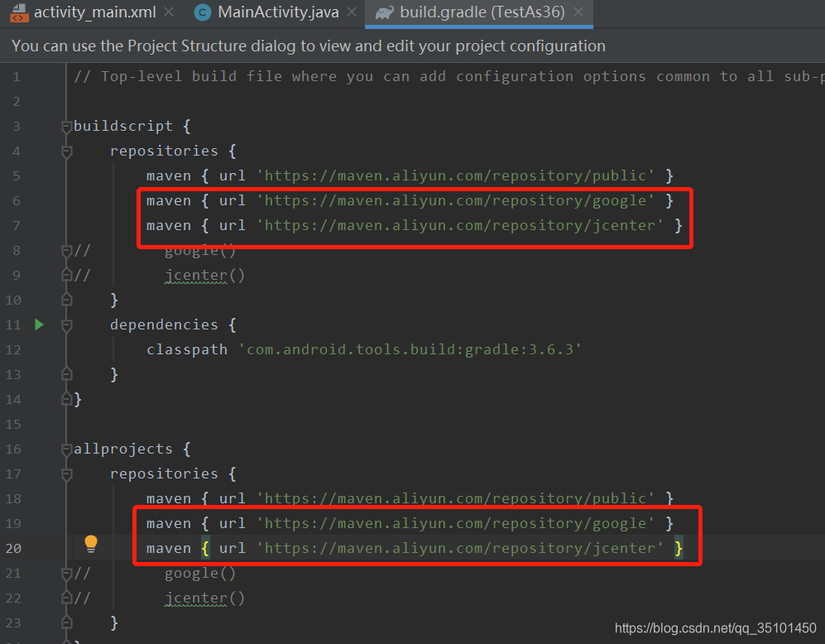Collapse the buildscript block from the gutter
Image resolution: width=825 pixels, height=644 pixels.
click(65, 126)
